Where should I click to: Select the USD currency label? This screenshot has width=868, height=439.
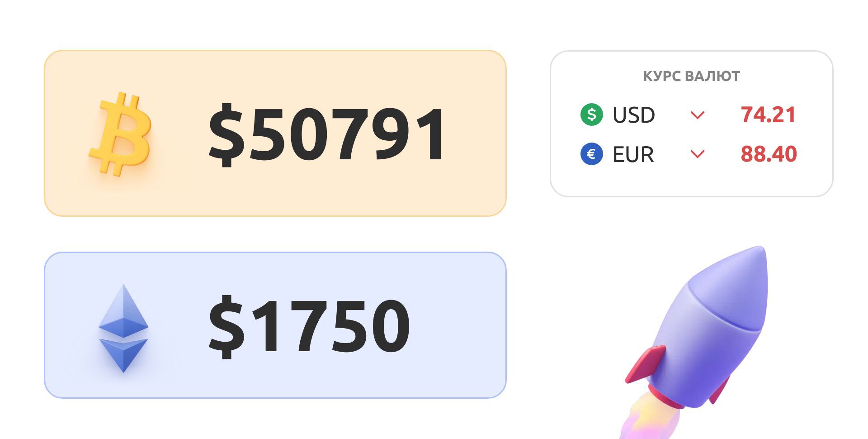(633, 115)
